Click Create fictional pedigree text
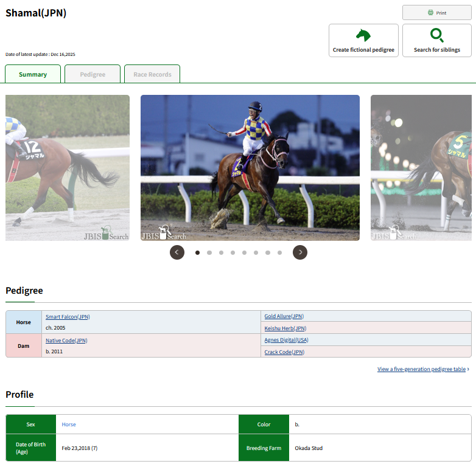Screen dimensions: 476x464 (363, 50)
